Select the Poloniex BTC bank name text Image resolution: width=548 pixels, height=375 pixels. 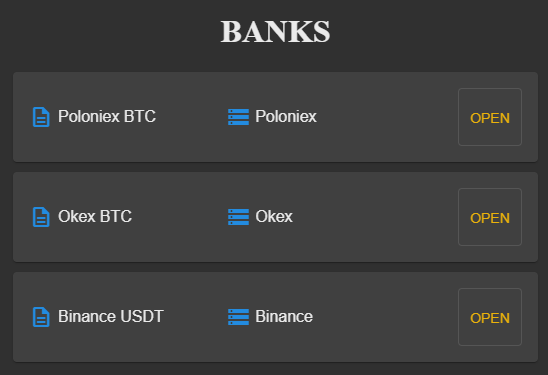107,116
